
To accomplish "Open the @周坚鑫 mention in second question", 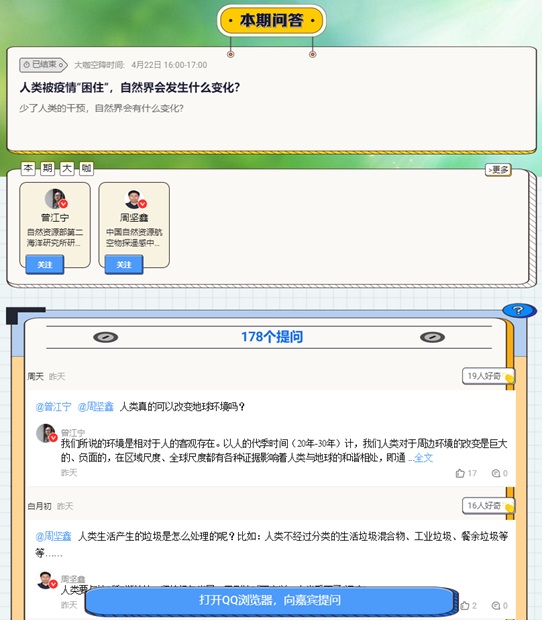I will pyautogui.click(x=53, y=536).
